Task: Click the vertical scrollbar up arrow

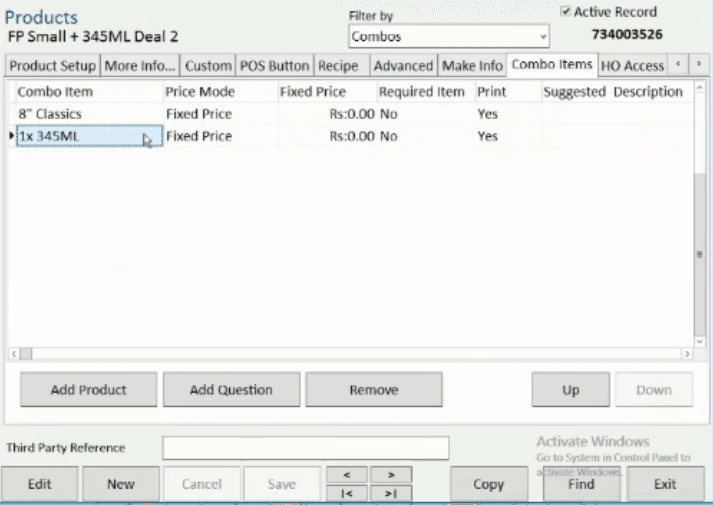Action: [x=700, y=87]
